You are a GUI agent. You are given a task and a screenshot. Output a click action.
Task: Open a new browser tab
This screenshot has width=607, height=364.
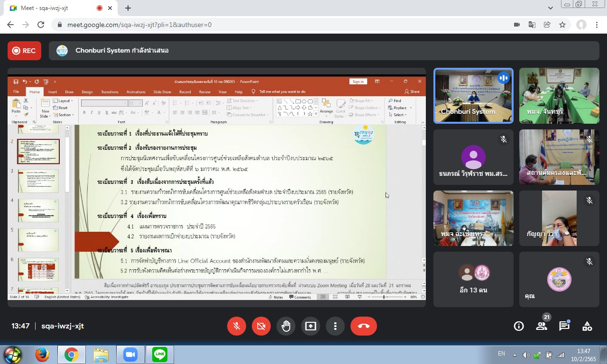click(128, 8)
